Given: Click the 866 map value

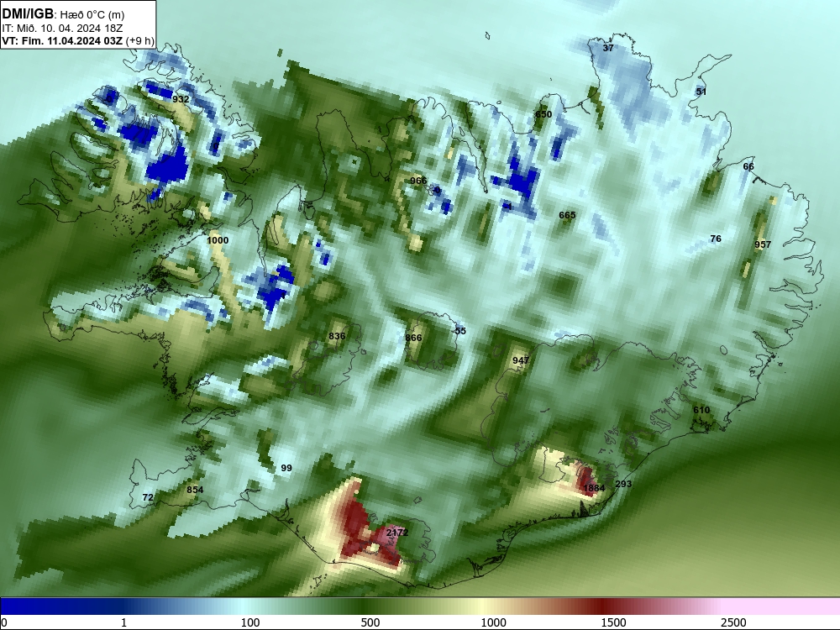Looking at the screenshot, I should point(413,338).
